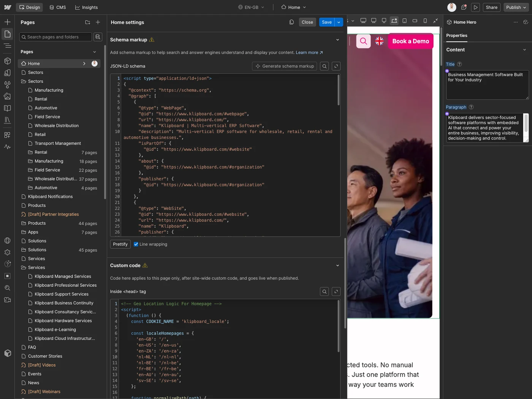
Task: Open the Components cube icon in sidebar
Action: click(x=7, y=61)
